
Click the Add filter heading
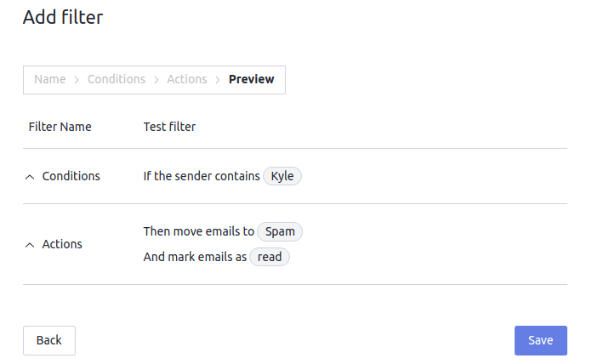pyautogui.click(x=63, y=17)
